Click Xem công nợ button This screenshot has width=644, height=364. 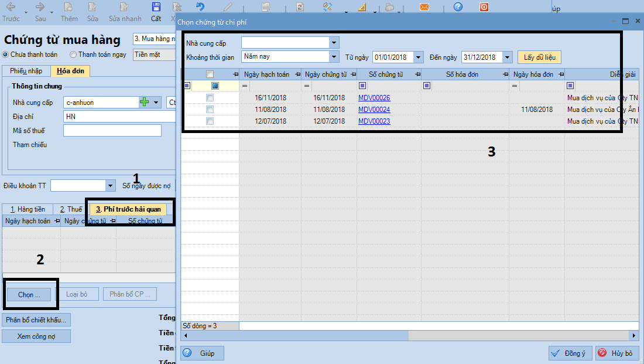click(36, 336)
